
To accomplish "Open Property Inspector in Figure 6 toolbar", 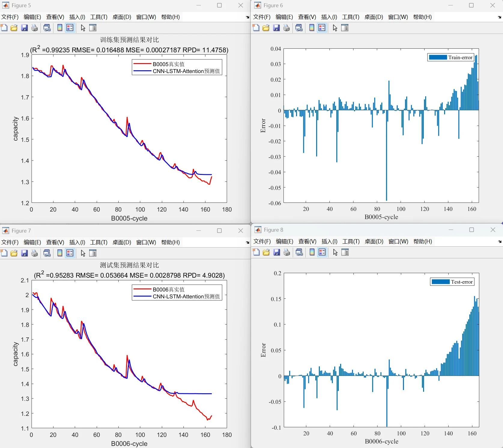I will (345, 28).
